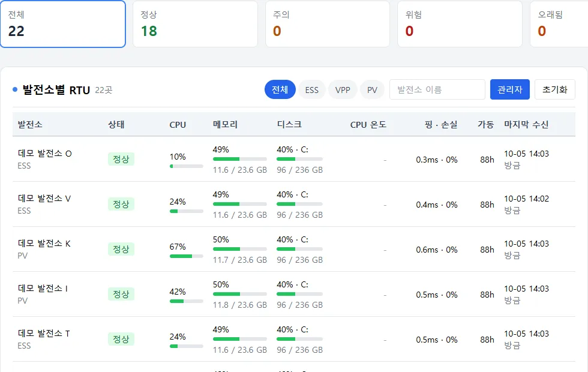588x372 pixels.
Task: Click 0.6ms · 0% ping value
Action: [437, 250]
